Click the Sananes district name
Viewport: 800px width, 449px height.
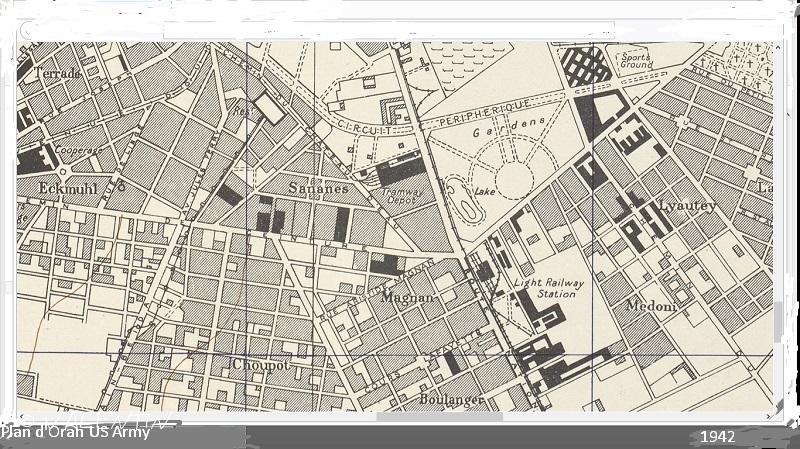tap(318, 188)
